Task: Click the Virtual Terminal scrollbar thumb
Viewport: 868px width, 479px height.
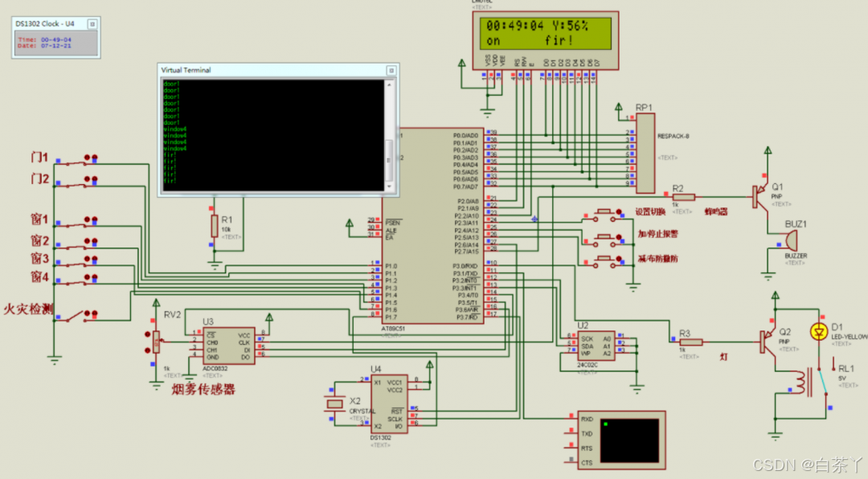Action: (x=389, y=160)
